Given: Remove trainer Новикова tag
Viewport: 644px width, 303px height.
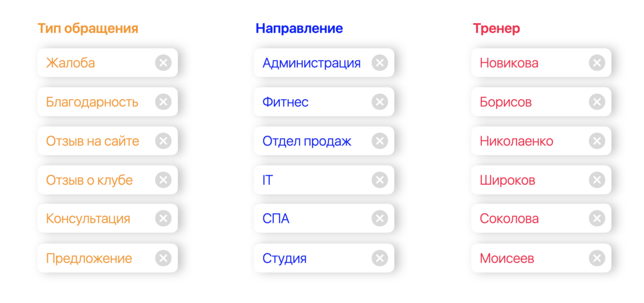Looking at the screenshot, I should pos(597,63).
